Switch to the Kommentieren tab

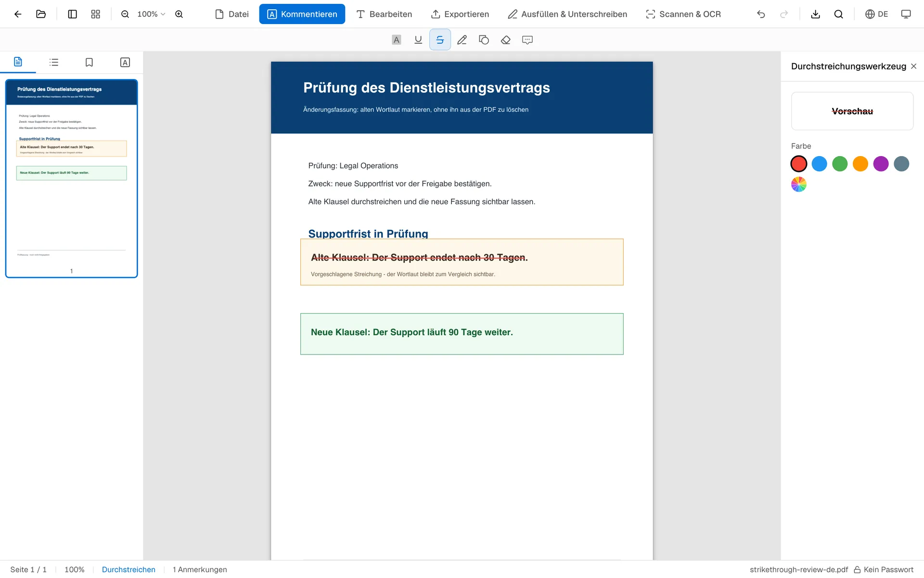[x=302, y=14]
